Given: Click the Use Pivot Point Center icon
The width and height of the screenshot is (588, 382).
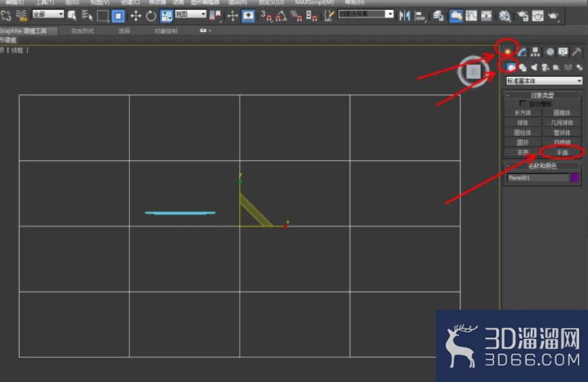Looking at the screenshot, I should point(215,16).
